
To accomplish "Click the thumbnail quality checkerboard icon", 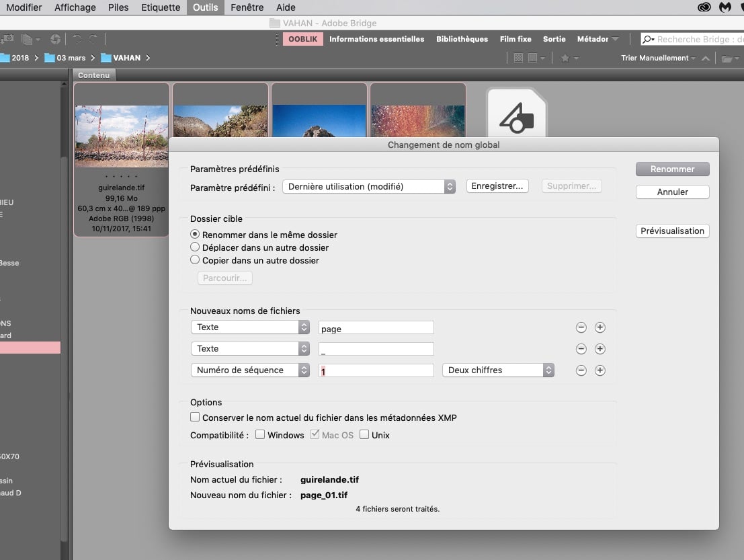I will 518,58.
